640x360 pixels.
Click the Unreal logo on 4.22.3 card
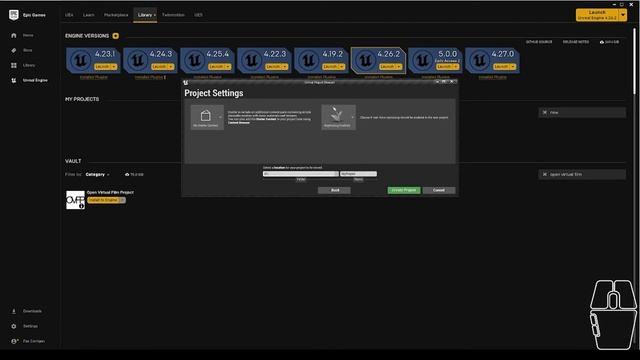(x=251, y=60)
